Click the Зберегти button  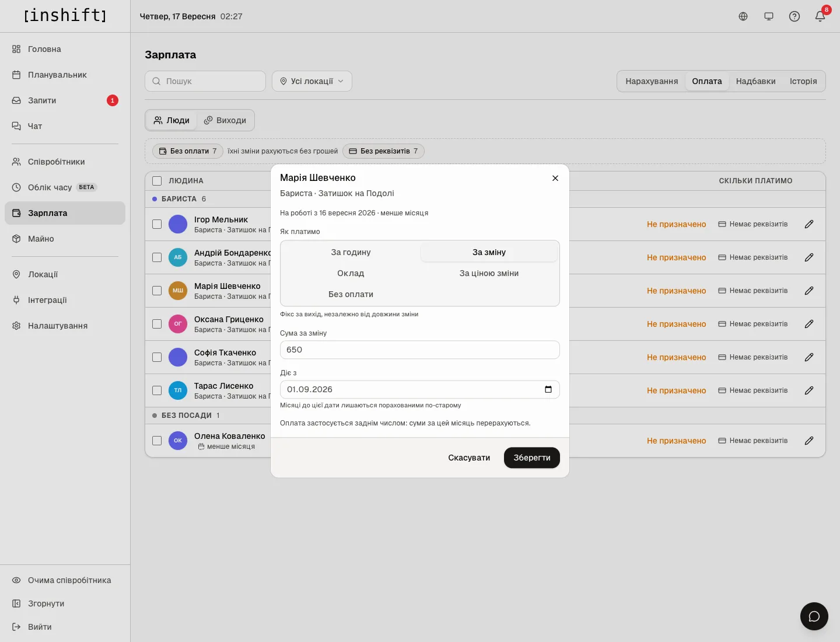pos(532,458)
